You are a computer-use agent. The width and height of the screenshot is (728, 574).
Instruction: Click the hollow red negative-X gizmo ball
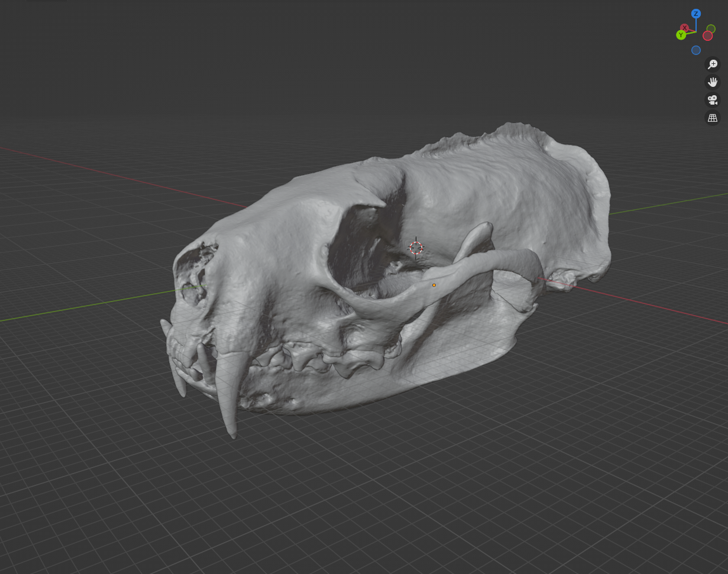point(708,35)
